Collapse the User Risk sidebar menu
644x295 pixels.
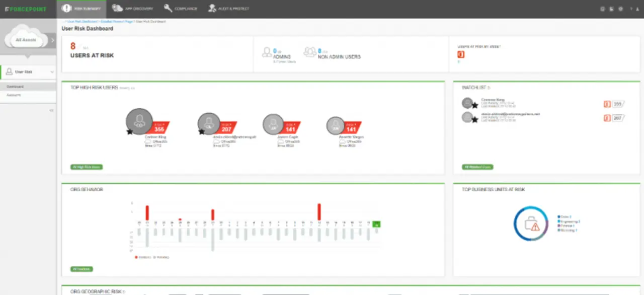[x=52, y=72]
